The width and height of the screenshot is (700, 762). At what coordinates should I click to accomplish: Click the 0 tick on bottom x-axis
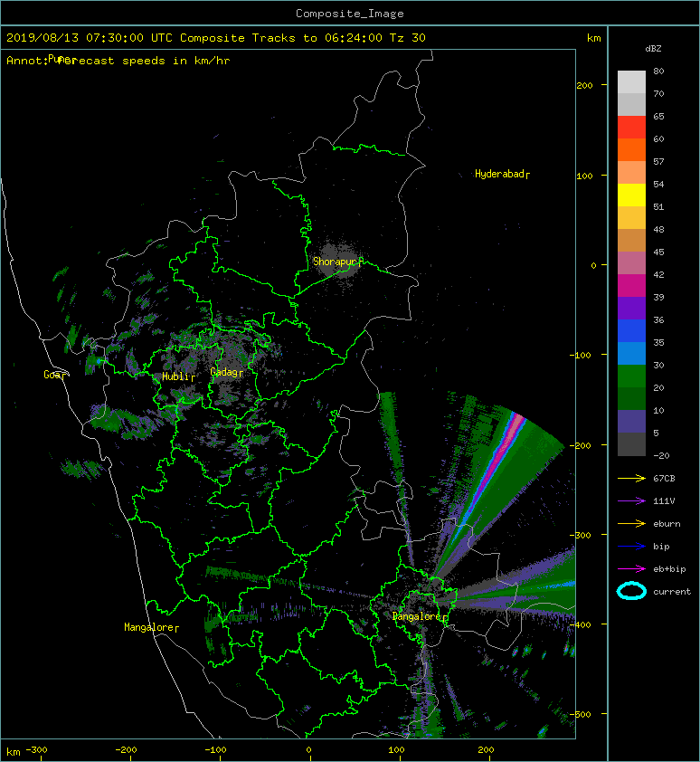pos(309,750)
